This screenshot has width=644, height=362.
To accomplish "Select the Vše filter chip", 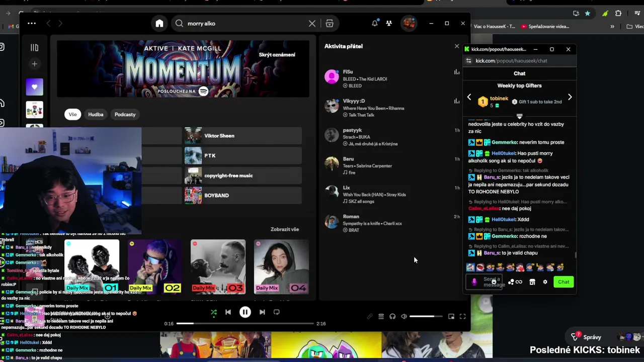I will pyautogui.click(x=73, y=114).
